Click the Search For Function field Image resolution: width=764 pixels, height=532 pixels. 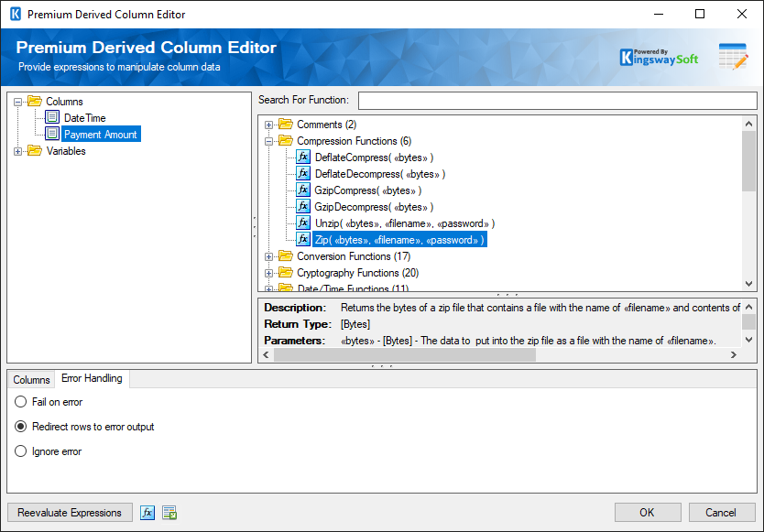pos(557,101)
